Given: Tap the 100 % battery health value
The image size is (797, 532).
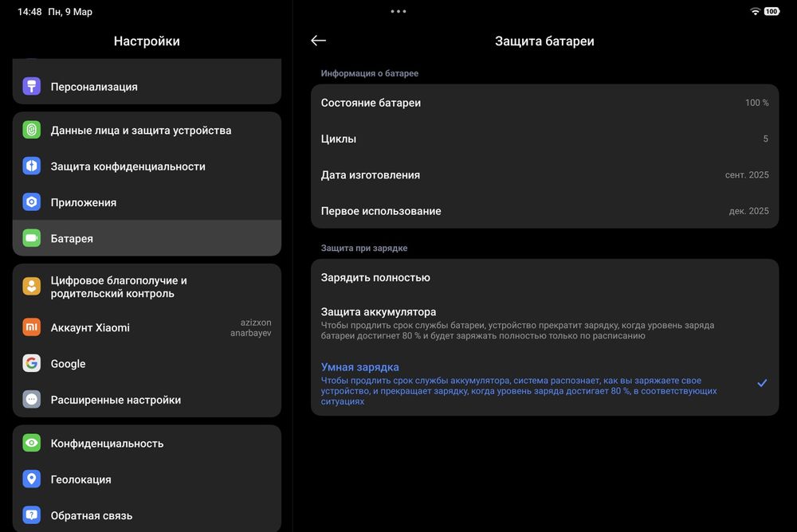Looking at the screenshot, I should coord(757,103).
